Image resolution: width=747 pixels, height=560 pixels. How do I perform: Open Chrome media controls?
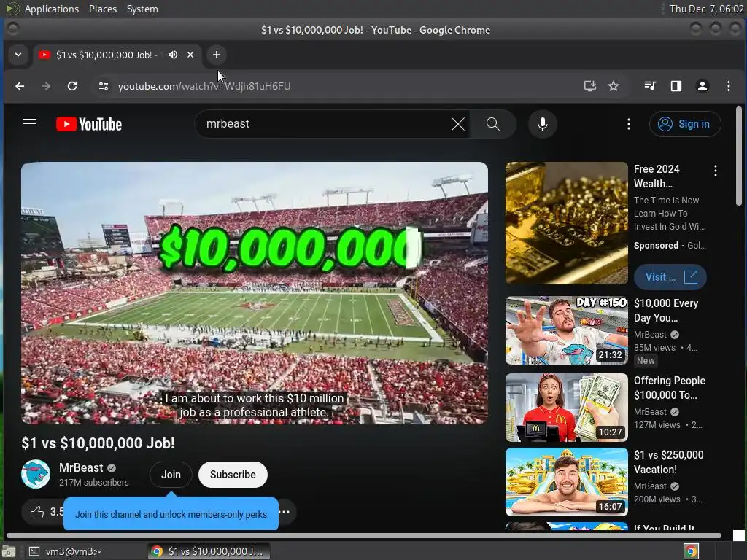[x=650, y=86]
